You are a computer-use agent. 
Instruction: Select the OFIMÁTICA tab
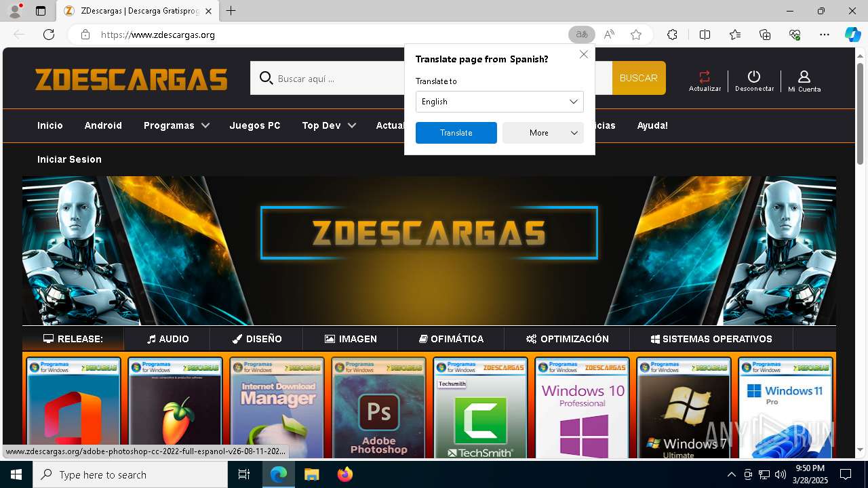click(451, 339)
